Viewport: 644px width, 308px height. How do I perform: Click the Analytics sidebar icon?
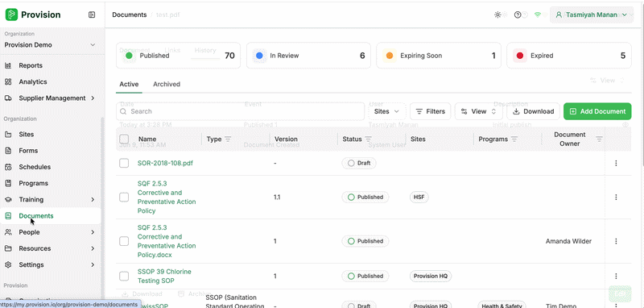pyautogui.click(x=8, y=81)
